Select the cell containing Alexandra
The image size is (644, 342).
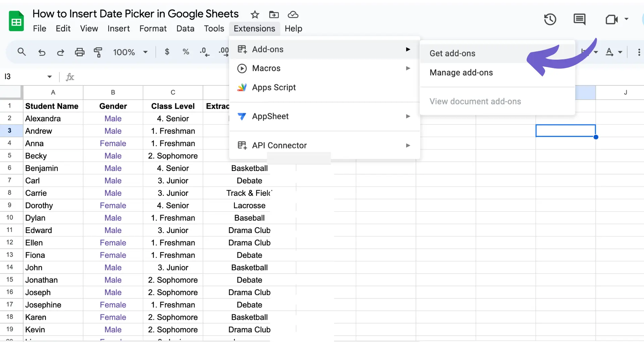(x=53, y=118)
